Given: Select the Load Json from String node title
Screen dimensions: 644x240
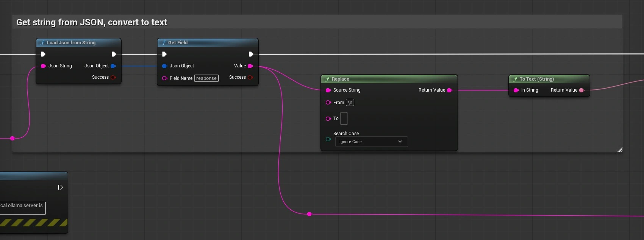Looking at the screenshot, I should pyautogui.click(x=71, y=43).
